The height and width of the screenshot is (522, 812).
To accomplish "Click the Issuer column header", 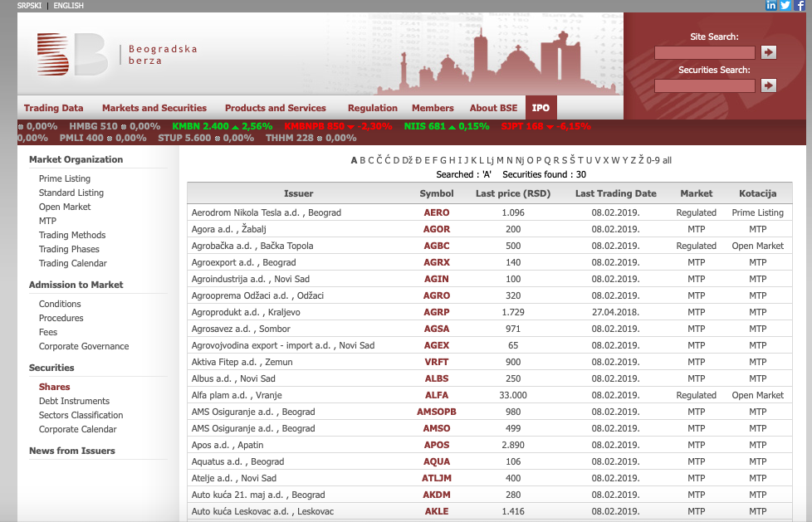I will point(298,193).
